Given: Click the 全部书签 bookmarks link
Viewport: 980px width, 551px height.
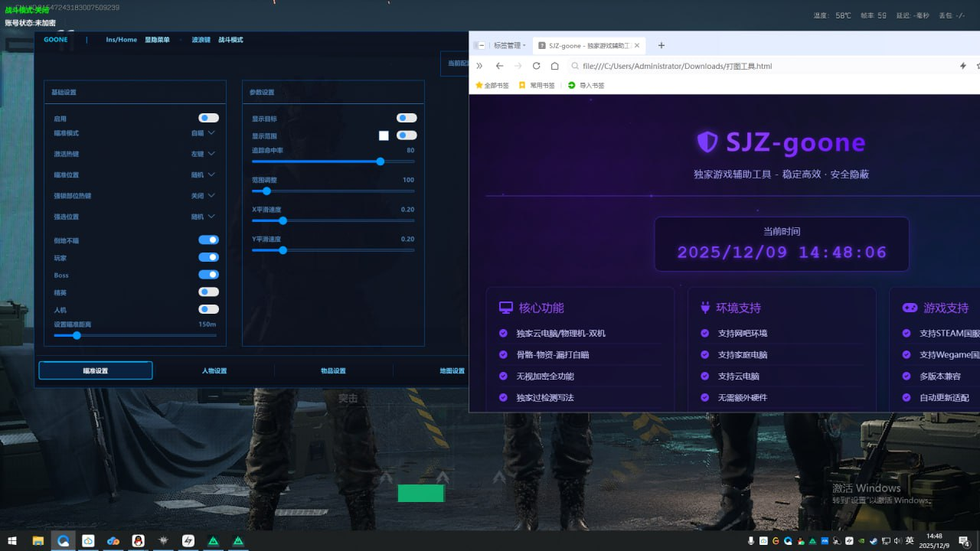Looking at the screenshot, I should [x=492, y=86].
